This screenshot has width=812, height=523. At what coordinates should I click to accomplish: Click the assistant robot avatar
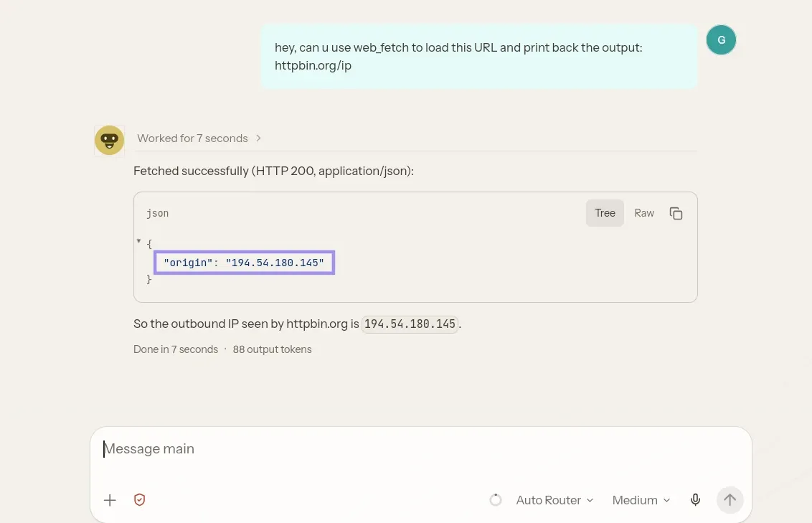[109, 141]
